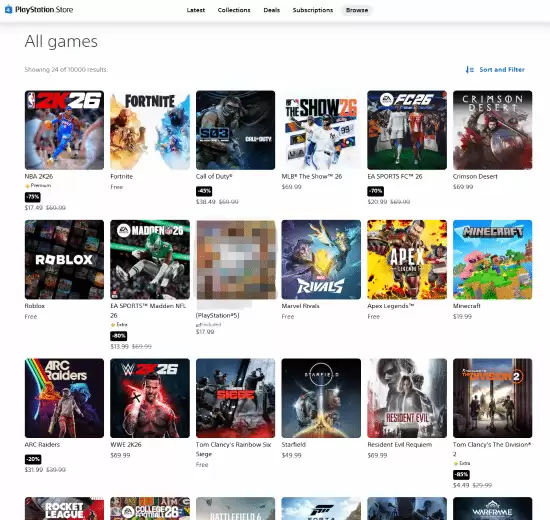Image resolution: width=550 pixels, height=520 pixels.
Task: Open the MLB The Show 26 cover
Action: coord(321,130)
